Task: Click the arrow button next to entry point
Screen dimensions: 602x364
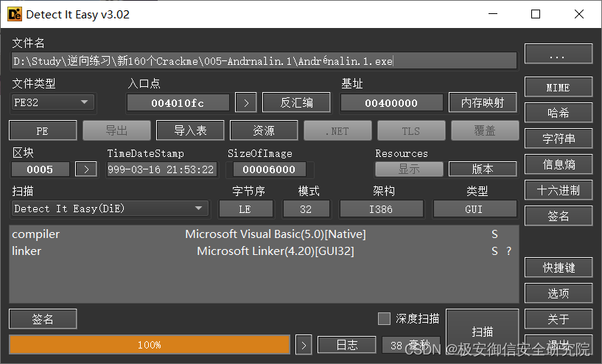Action: 246,102
